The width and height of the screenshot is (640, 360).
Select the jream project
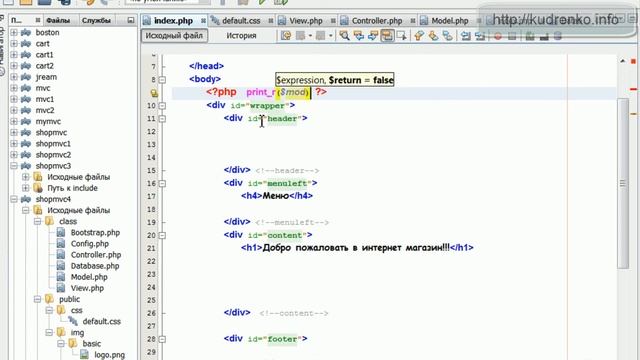pos(46,77)
